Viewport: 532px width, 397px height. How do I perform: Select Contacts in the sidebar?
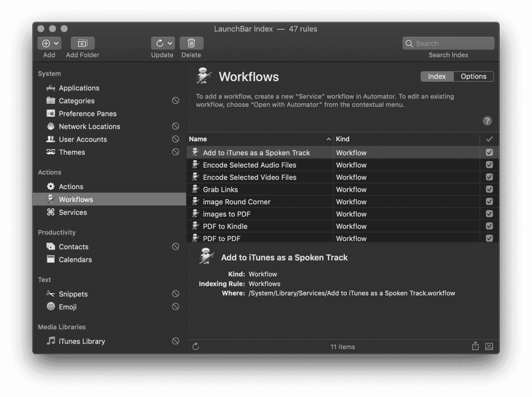109,247
